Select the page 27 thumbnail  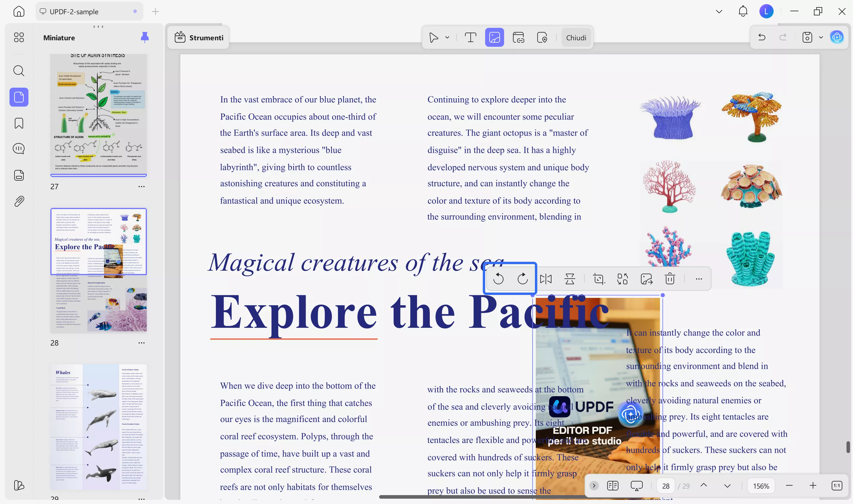tap(99, 115)
